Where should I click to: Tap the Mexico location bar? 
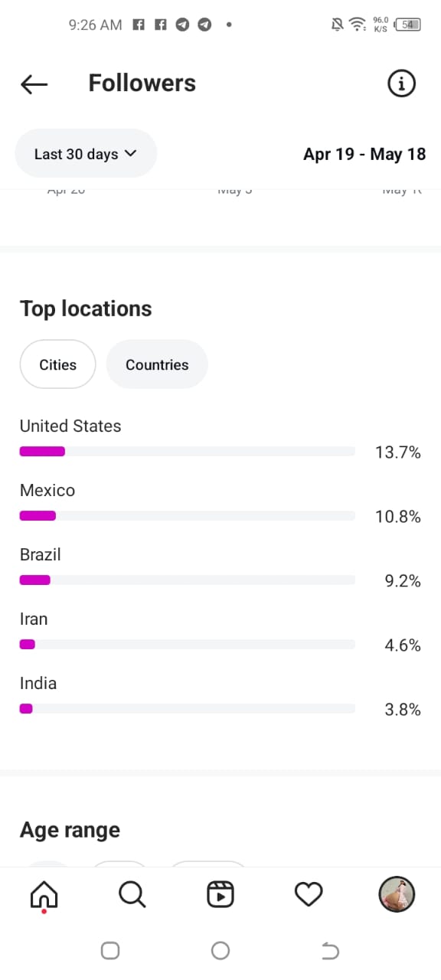[x=188, y=516]
